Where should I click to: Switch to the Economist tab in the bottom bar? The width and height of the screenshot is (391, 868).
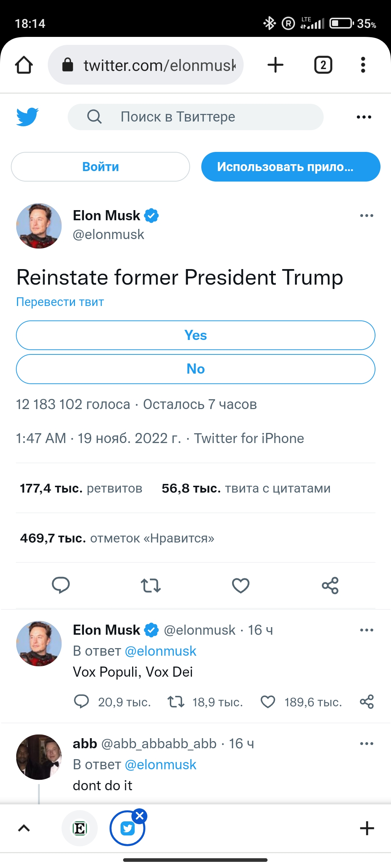tap(80, 828)
